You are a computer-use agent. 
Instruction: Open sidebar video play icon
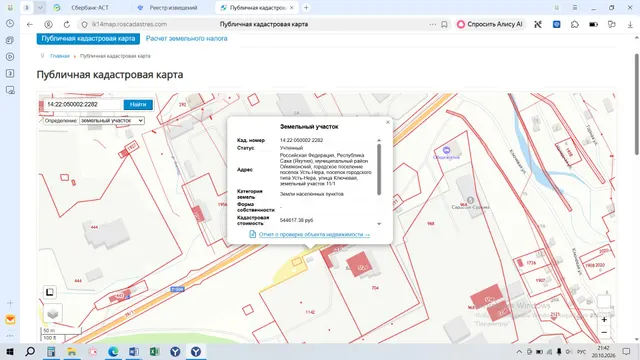click(10, 57)
